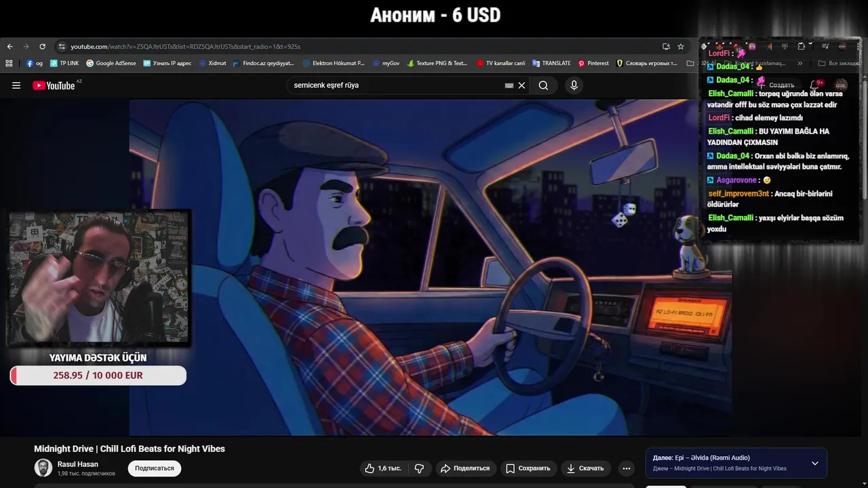Viewport: 868px width, 488px height.
Task: Open more actions three-dot menu
Action: (x=627, y=468)
